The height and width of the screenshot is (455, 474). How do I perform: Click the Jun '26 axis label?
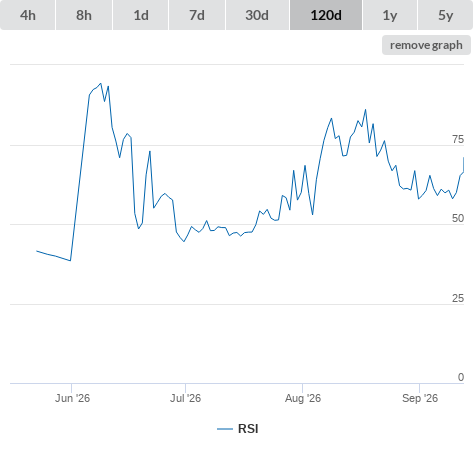[72, 398]
